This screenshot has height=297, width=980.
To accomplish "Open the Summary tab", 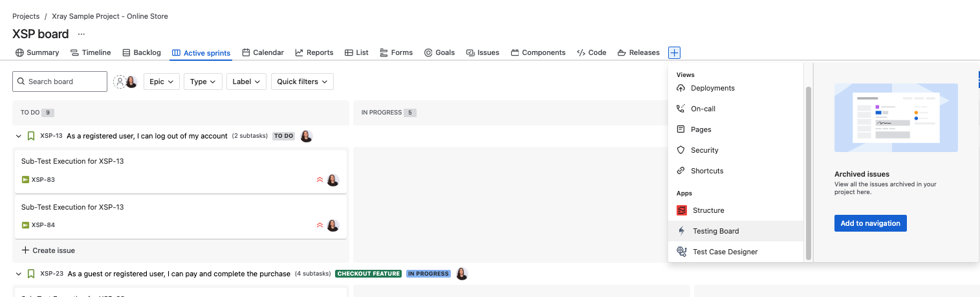I will 38,52.
